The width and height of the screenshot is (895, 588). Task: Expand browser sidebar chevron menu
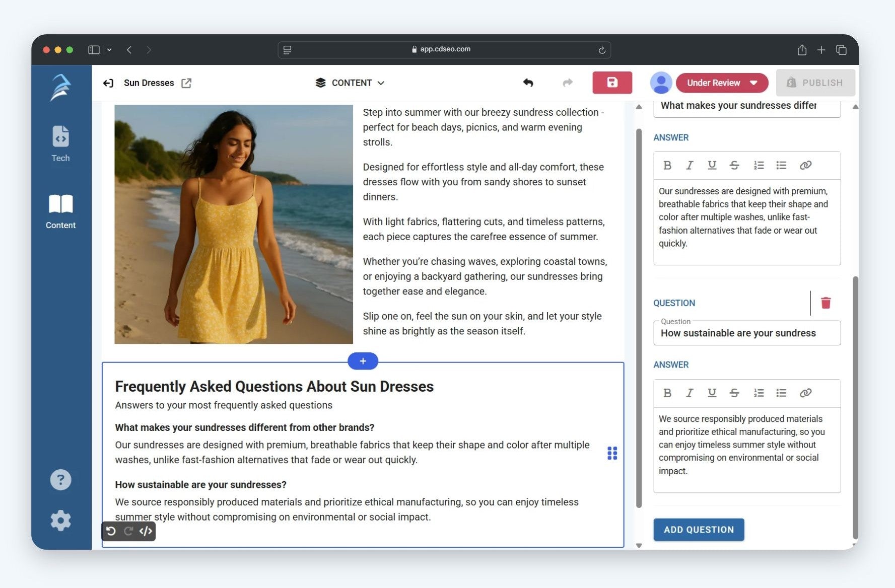point(109,50)
